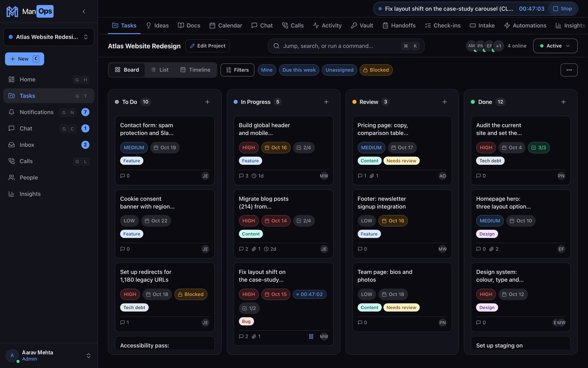
Task: Collapse the sidebar with the chevron arrow
Action: pos(84,11)
